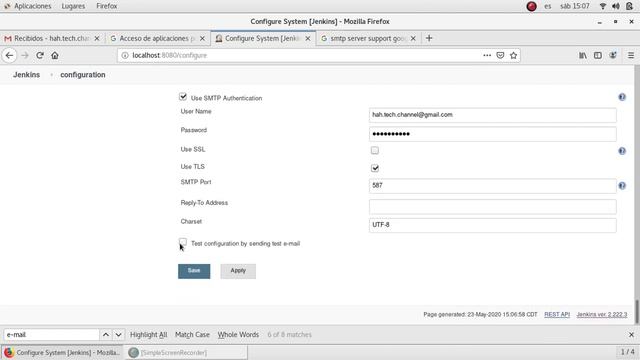Toggle Highlight All in find bar

[x=149, y=335]
